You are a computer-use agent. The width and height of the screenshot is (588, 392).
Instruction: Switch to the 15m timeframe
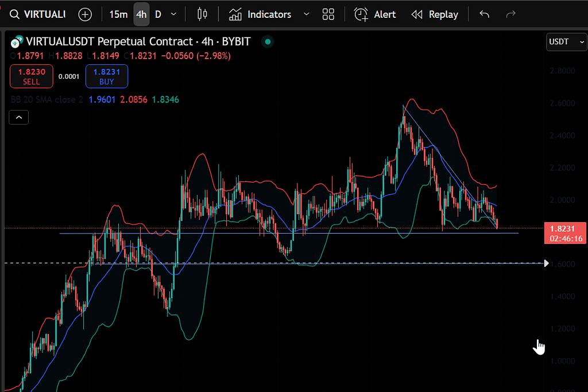[x=118, y=14]
